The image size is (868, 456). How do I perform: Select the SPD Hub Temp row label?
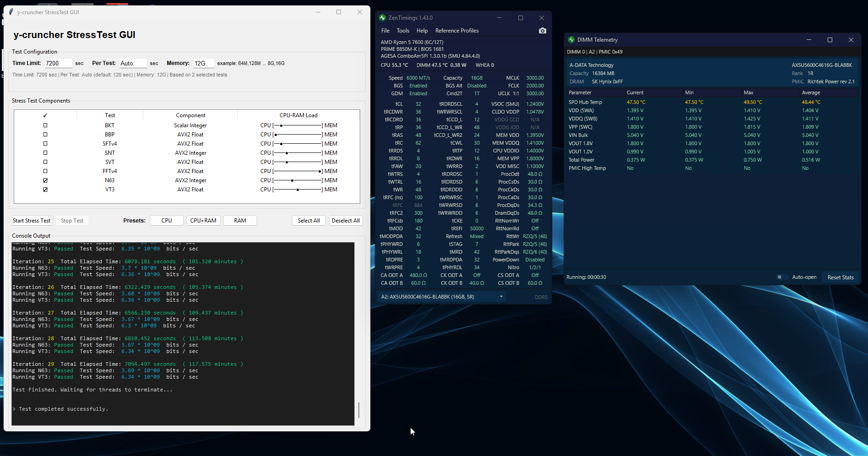click(585, 102)
